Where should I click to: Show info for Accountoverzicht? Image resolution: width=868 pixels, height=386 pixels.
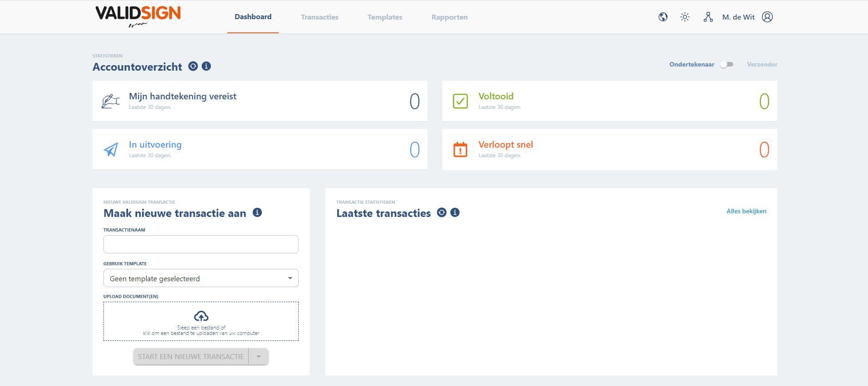click(206, 66)
